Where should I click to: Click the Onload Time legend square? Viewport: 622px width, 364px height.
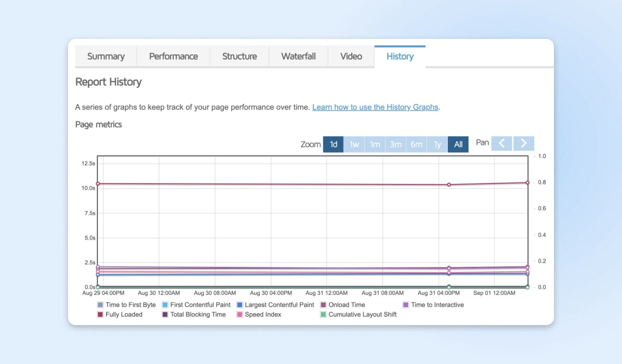point(323,304)
